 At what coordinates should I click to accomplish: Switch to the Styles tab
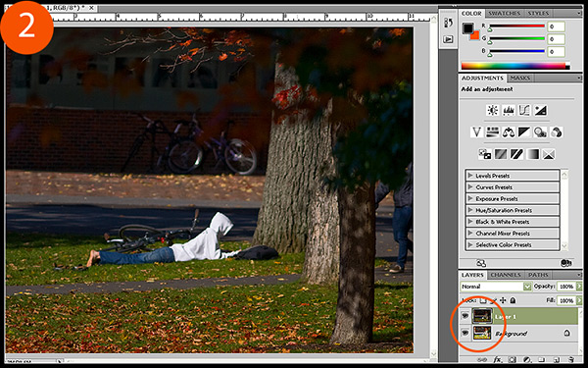pyautogui.click(x=538, y=13)
